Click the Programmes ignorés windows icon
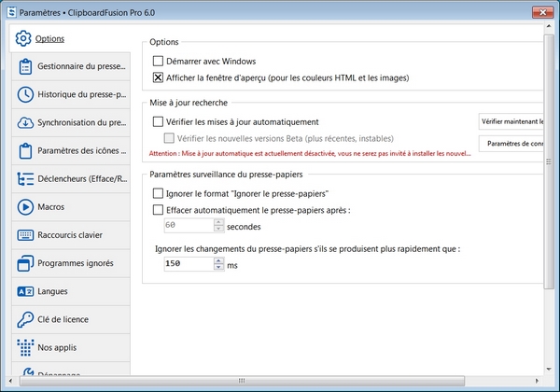Screen dimensions: 560x392 pyautogui.click(x=25, y=263)
